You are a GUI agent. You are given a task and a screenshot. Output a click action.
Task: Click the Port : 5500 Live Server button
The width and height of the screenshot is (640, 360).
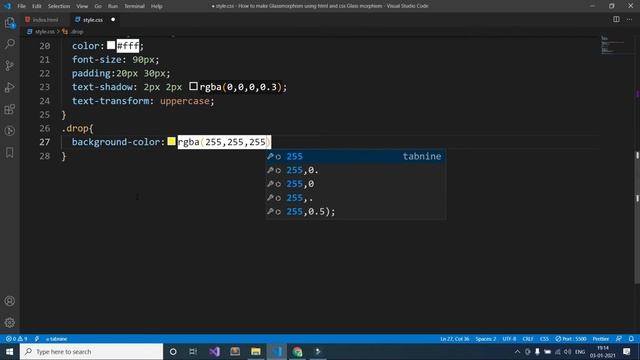tap(571, 339)
